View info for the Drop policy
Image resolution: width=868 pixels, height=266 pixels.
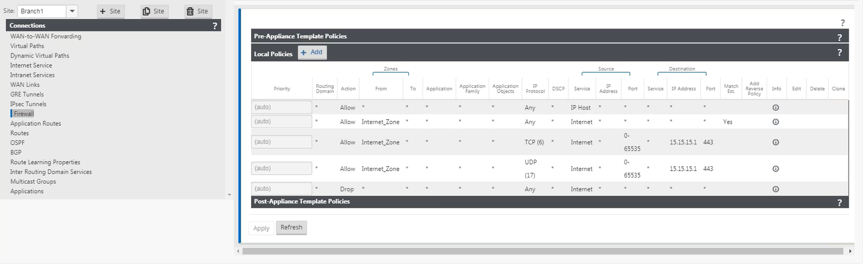click(x=776, y=189)
